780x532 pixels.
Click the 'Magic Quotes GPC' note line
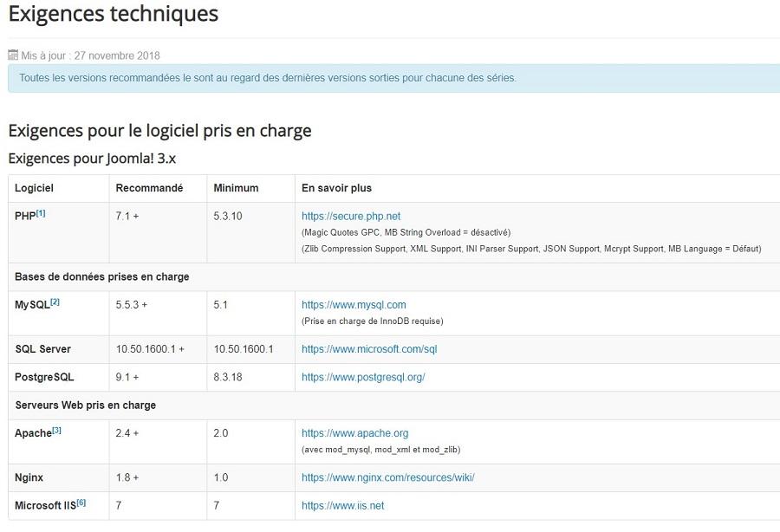(406, 232)
